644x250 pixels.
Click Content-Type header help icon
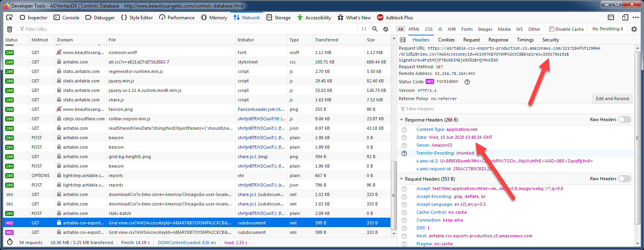click(404, 130)
